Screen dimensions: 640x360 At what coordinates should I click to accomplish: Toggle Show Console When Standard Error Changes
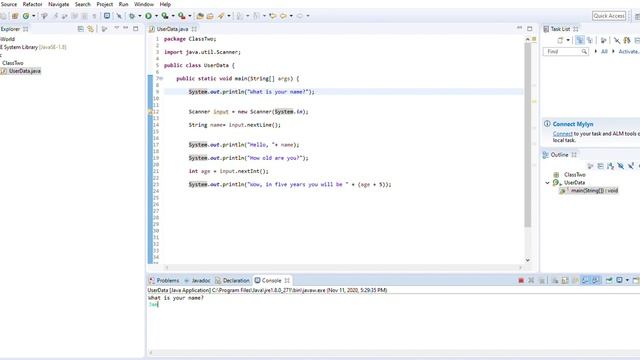(596, 280)
